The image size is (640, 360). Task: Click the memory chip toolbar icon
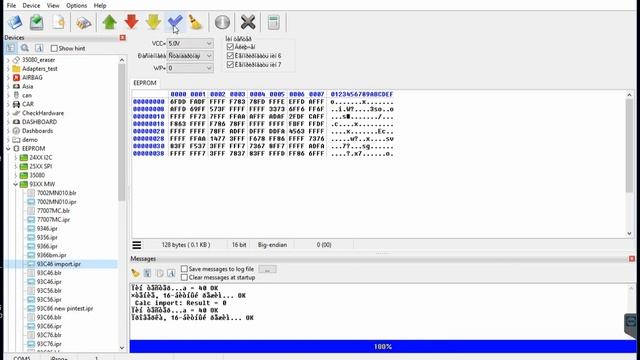pos(83,22)
